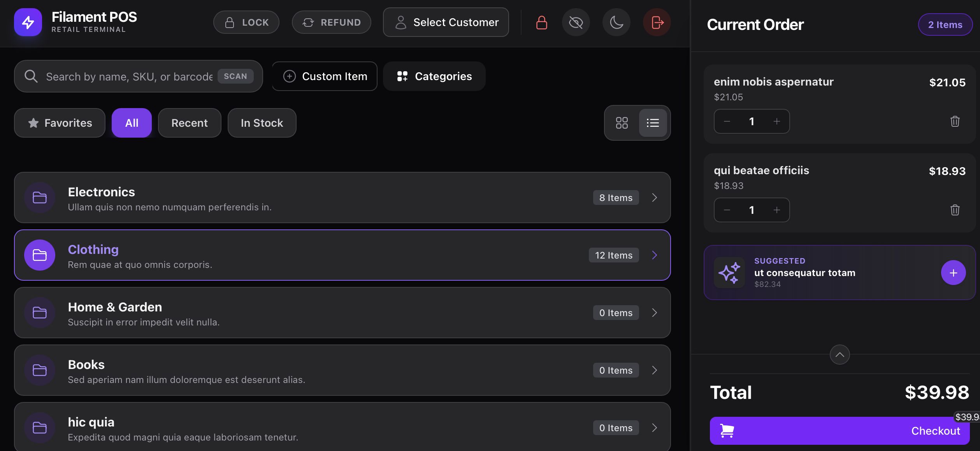This screenshot has width=980, height=451.
Task: Delete enim nobis aspernatur from order
Action: pos(955,121)
